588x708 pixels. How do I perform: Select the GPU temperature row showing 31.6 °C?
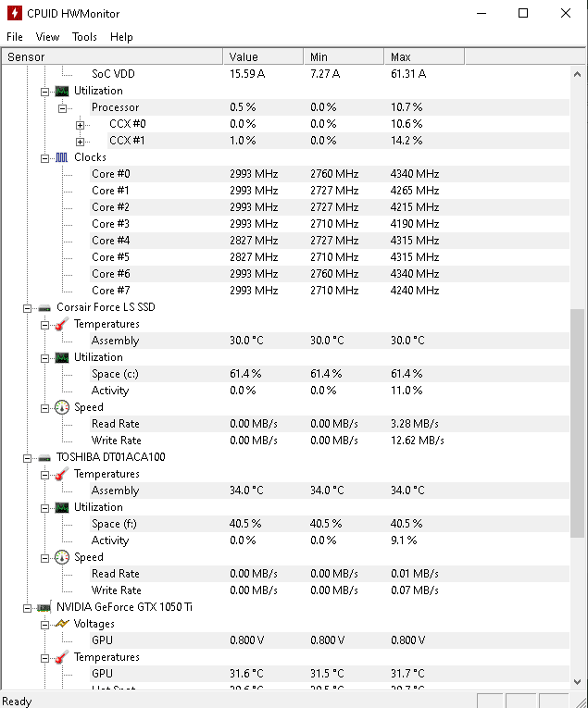(330, 674)
